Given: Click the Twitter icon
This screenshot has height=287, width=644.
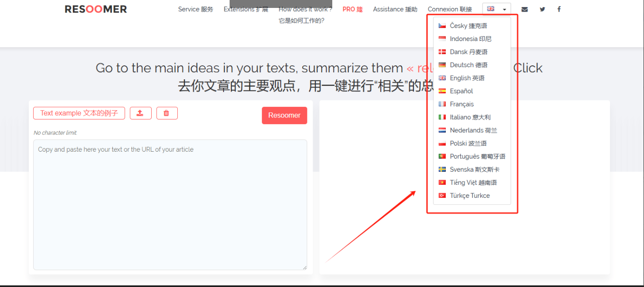Looking at the screenshot, I should point(542,9).
